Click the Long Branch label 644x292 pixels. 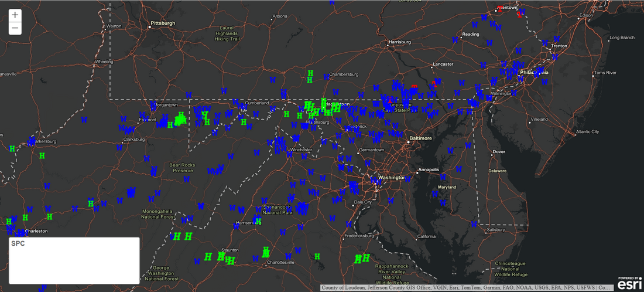coord(622,38)
